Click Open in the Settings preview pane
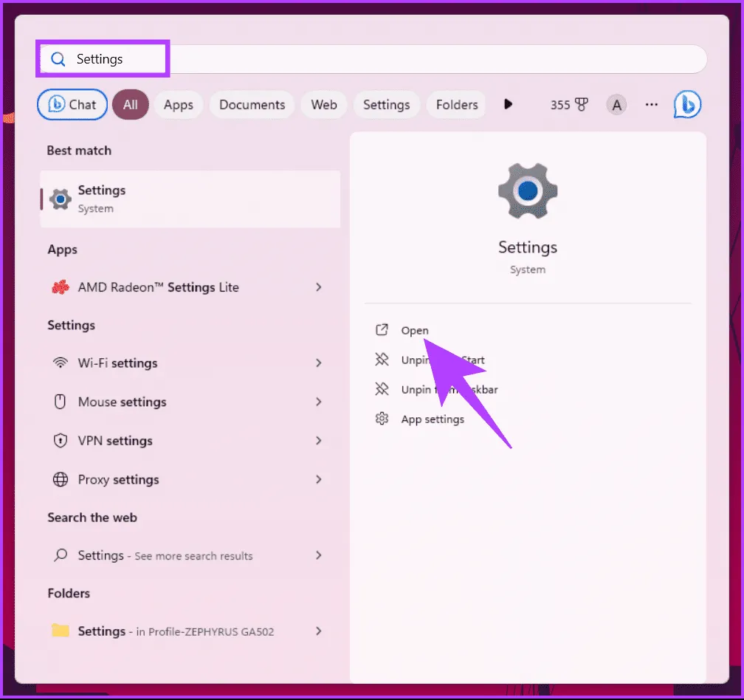Screen dimensions: 744x700 coord(414,331)
